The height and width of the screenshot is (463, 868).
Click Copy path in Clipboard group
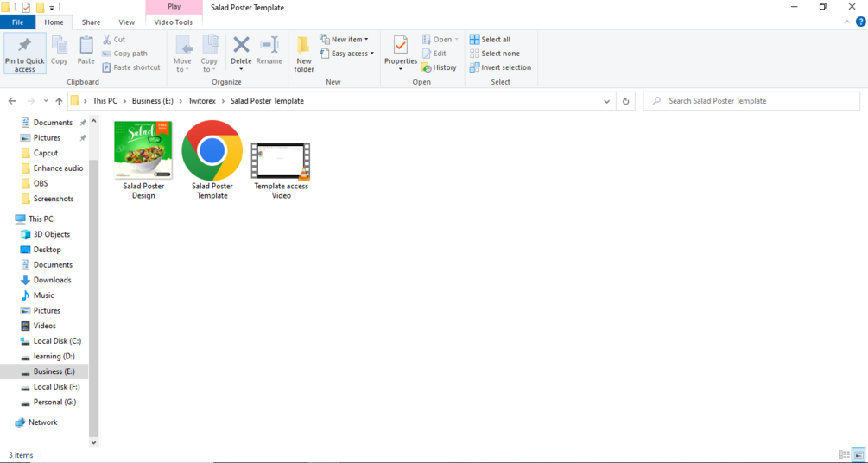click(x=125, y=54)
